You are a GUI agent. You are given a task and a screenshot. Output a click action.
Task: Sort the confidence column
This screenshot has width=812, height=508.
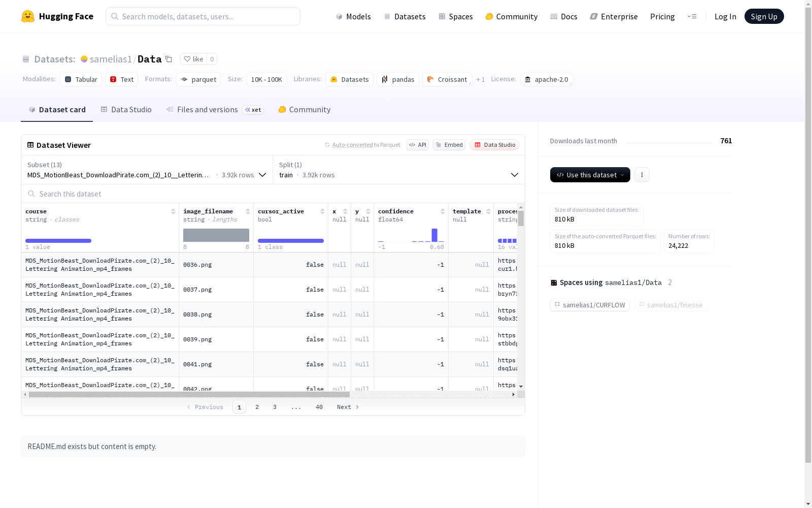tap(443, 211)
